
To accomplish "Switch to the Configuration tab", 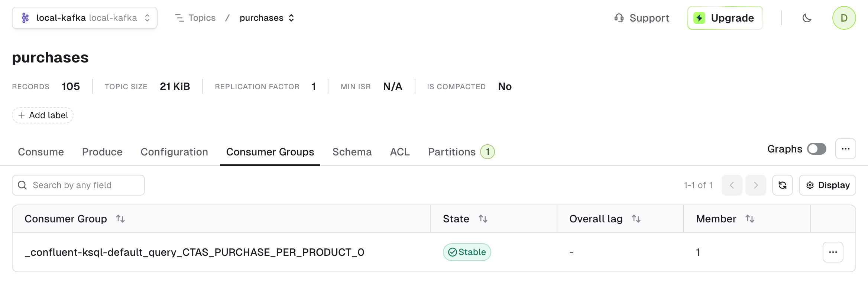I will 174,152.
